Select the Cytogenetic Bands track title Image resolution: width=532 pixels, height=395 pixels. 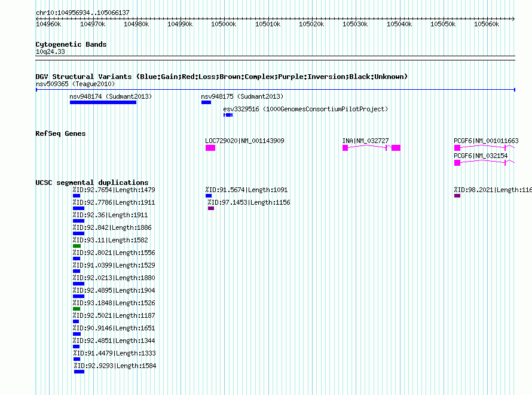[71, 44]
